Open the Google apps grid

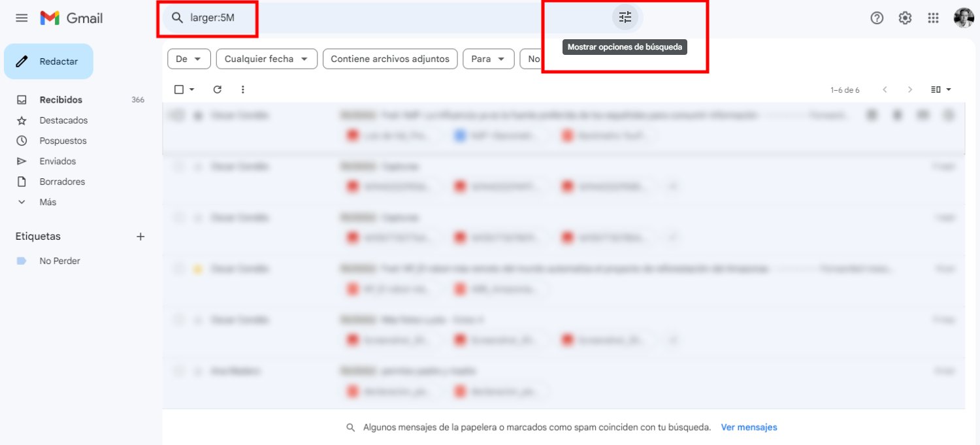(x=933, y=18)
